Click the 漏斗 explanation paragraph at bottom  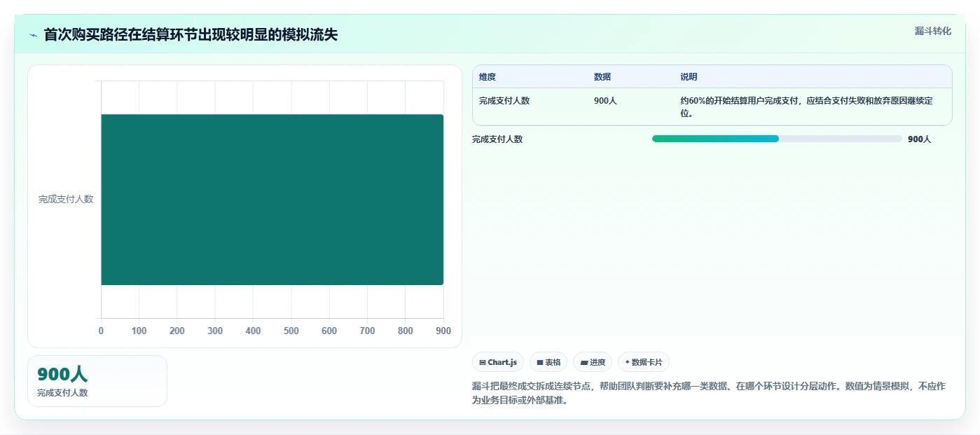709,394
